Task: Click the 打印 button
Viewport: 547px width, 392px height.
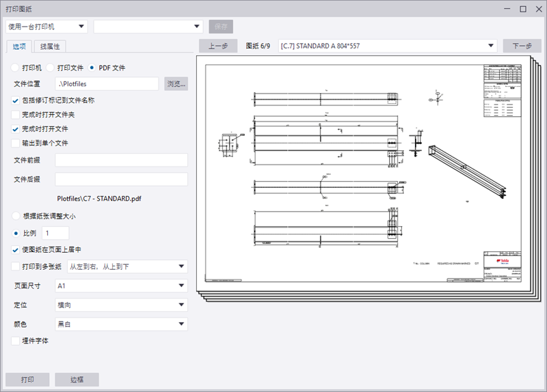Action: [x=27, y=380]
